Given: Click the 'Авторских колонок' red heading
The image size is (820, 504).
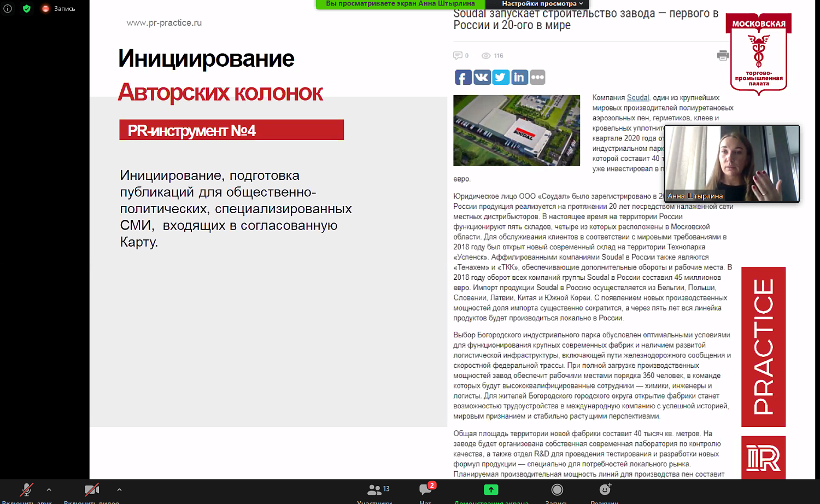Looking at the screenshot, I should pyautogui.click(x=220, y=92).
